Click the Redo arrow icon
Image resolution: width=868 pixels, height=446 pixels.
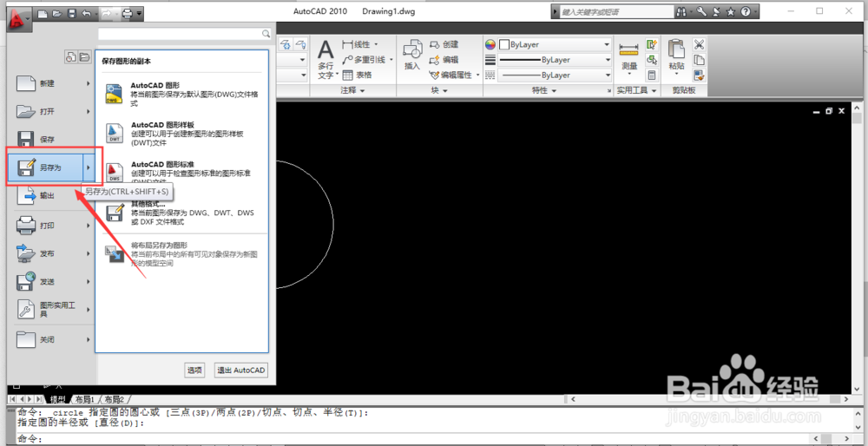(106, 13)
